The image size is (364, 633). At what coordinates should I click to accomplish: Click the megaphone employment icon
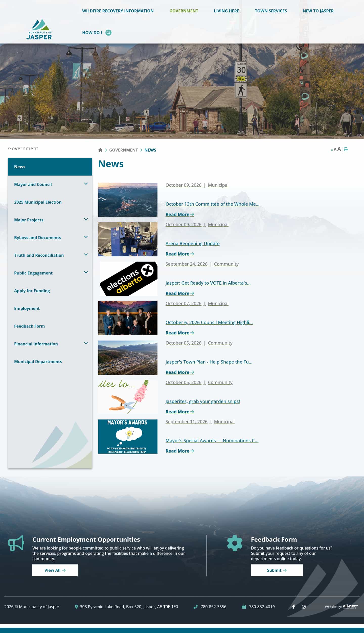[x=16, y=543]
